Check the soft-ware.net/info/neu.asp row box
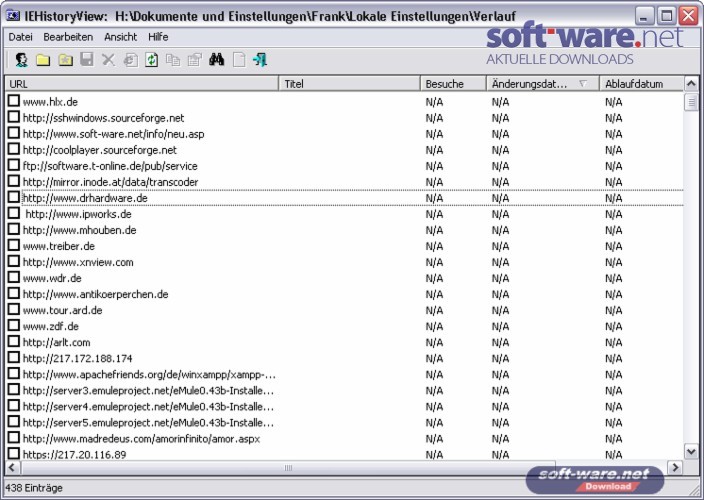This screenshot has width=704, height=500. tap(14, 133)
